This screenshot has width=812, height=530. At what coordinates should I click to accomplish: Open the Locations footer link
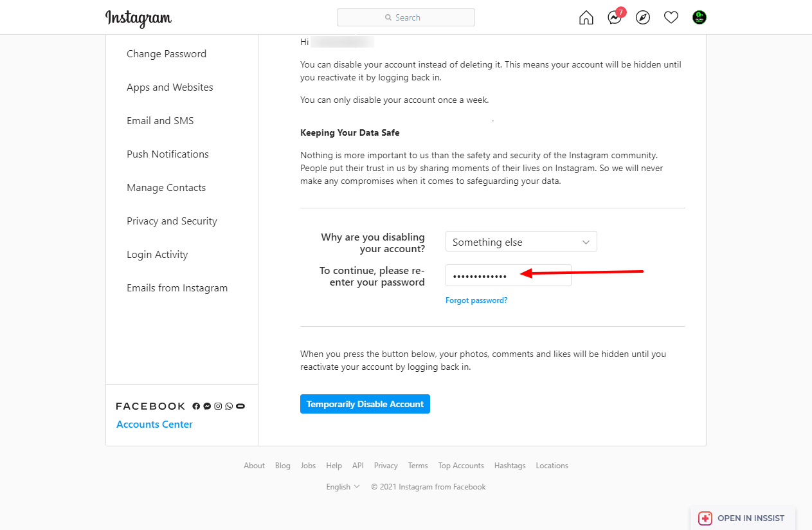click(552, 466)
